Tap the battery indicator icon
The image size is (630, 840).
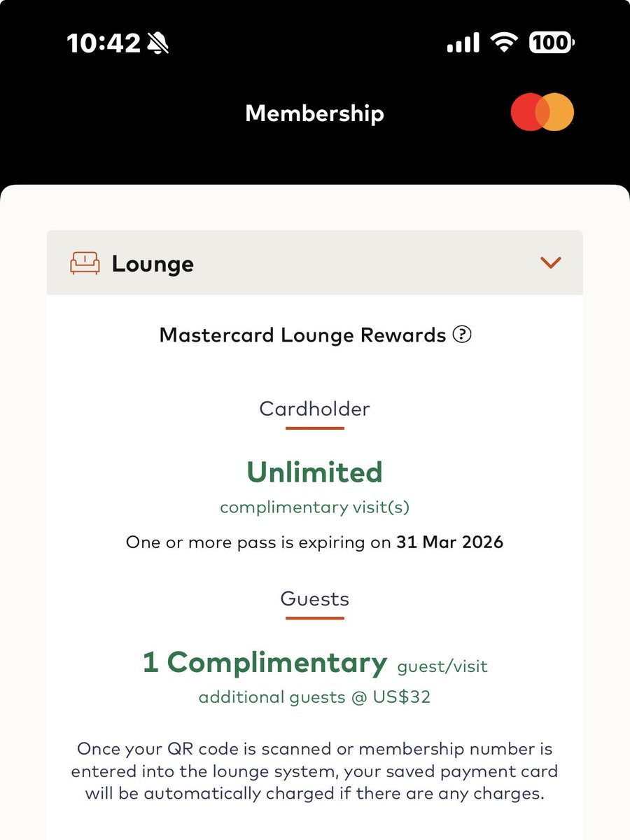(552, 43)
